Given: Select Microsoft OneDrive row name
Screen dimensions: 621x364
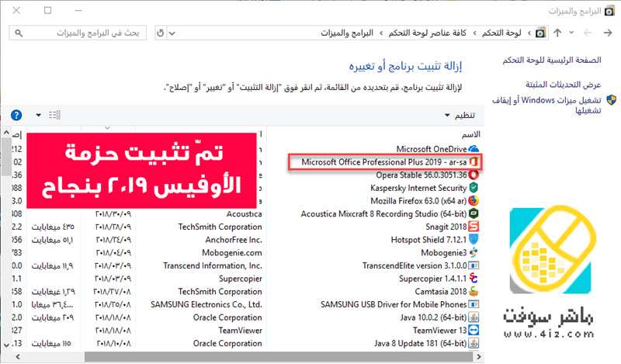Looking at the screenshot, I should coord(432,149).
